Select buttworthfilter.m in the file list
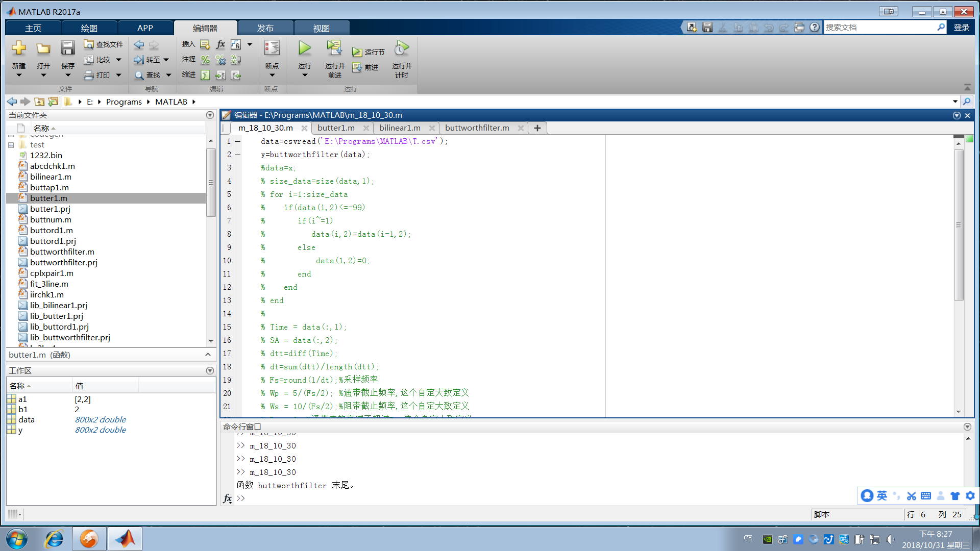980x551 pixels. [x=62, y=252]
